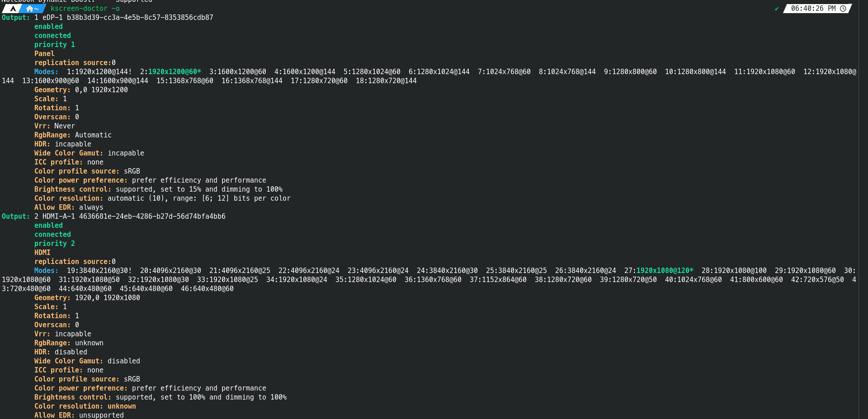Click mode 1:1920x1200@144! entry

[99, 72]
